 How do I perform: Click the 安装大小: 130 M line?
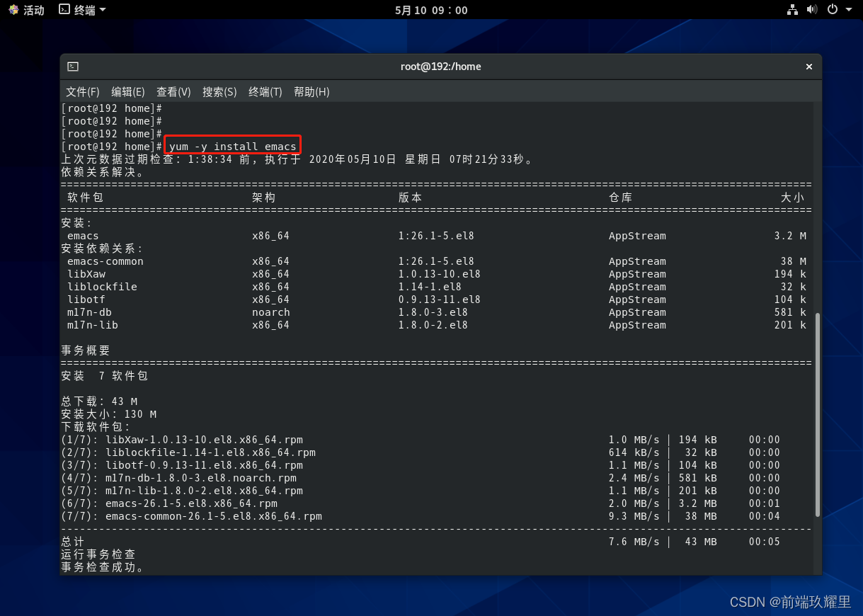[109, 414]
